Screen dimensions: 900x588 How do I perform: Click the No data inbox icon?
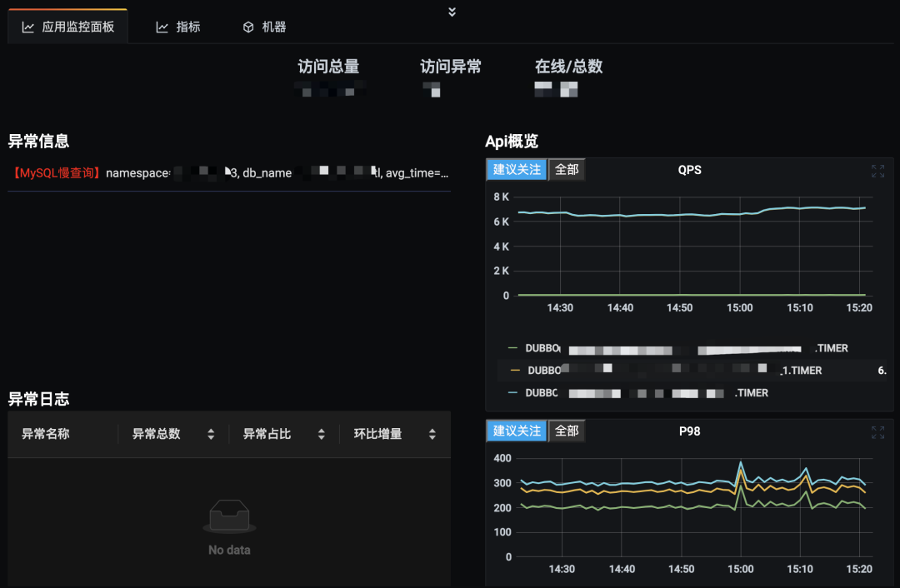click(x=229, y=516)
